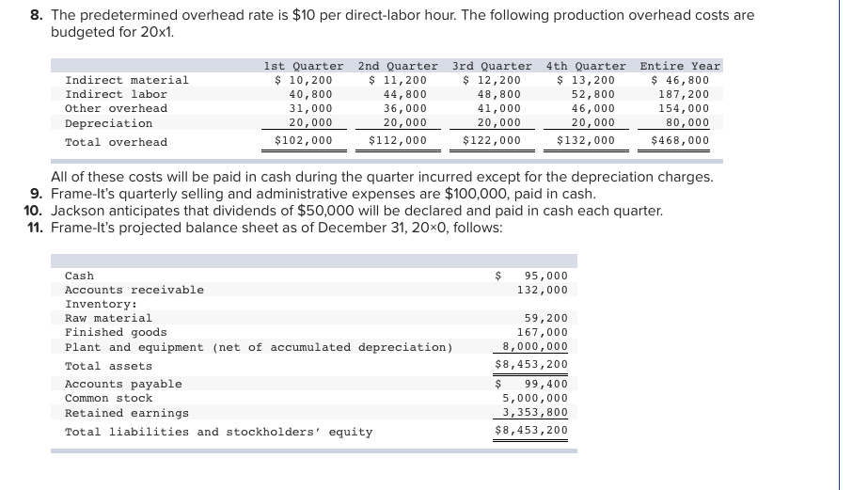Select the 'Other overhead' row label

coord(116,108)
